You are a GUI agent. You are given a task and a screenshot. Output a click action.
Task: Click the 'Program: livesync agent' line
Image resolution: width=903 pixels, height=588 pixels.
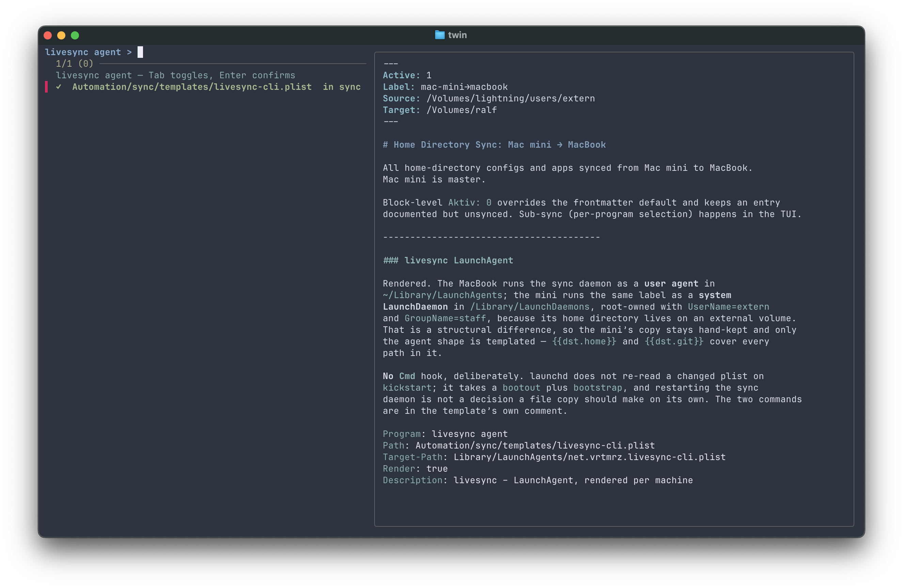445,434
